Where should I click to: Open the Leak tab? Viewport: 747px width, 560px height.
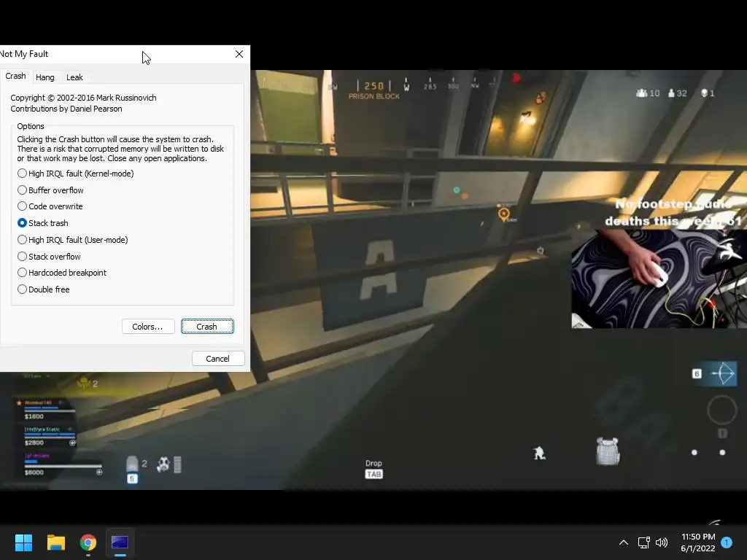pyautogui.click(x=74, y=77)
